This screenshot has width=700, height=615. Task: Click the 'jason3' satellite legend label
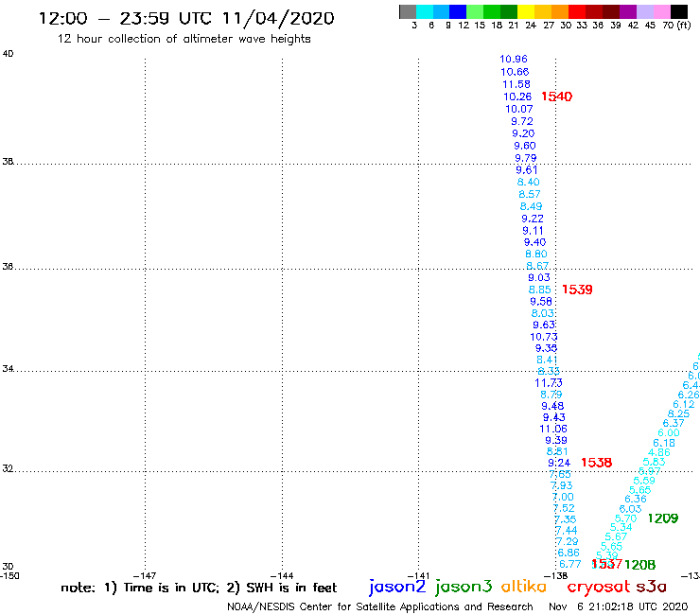[464, 587]
